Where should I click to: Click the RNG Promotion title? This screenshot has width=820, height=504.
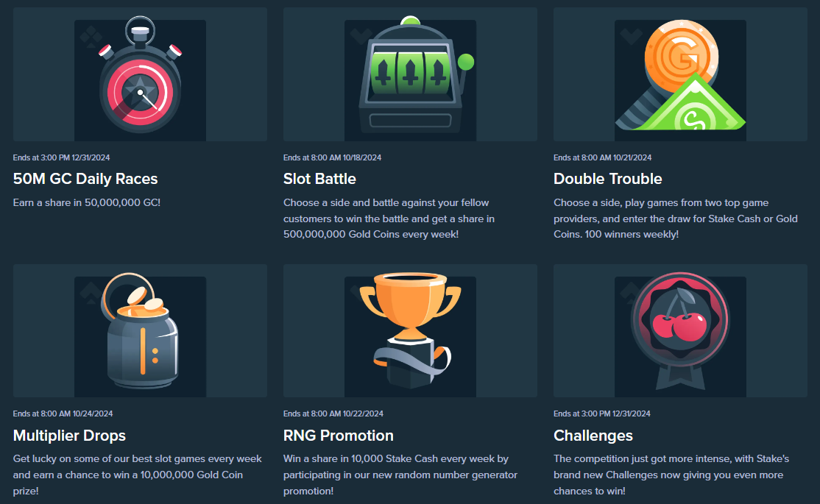point(339,436)
